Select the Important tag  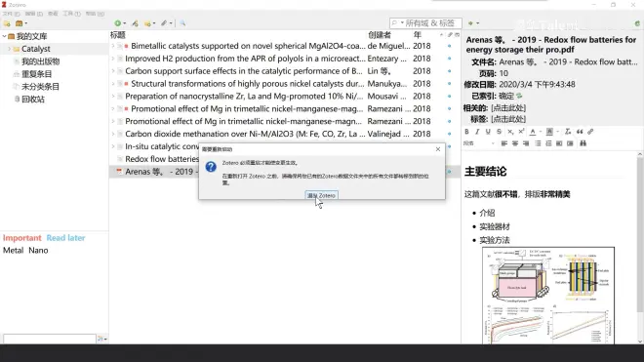pyautogui.click(x=21, y=238)
